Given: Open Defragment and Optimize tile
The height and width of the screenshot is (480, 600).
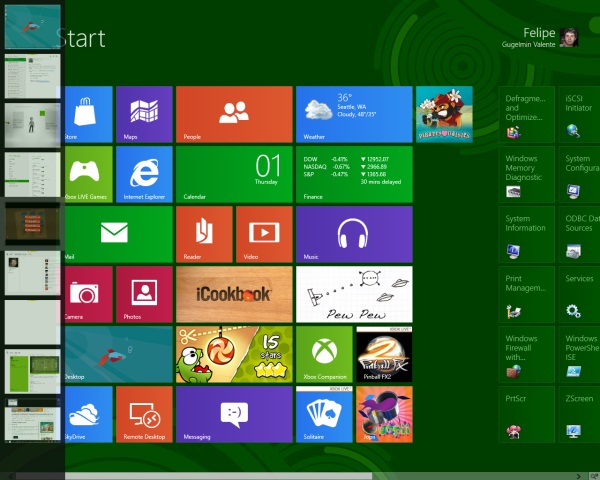Looking at the screenshot, I should point(527,114).
